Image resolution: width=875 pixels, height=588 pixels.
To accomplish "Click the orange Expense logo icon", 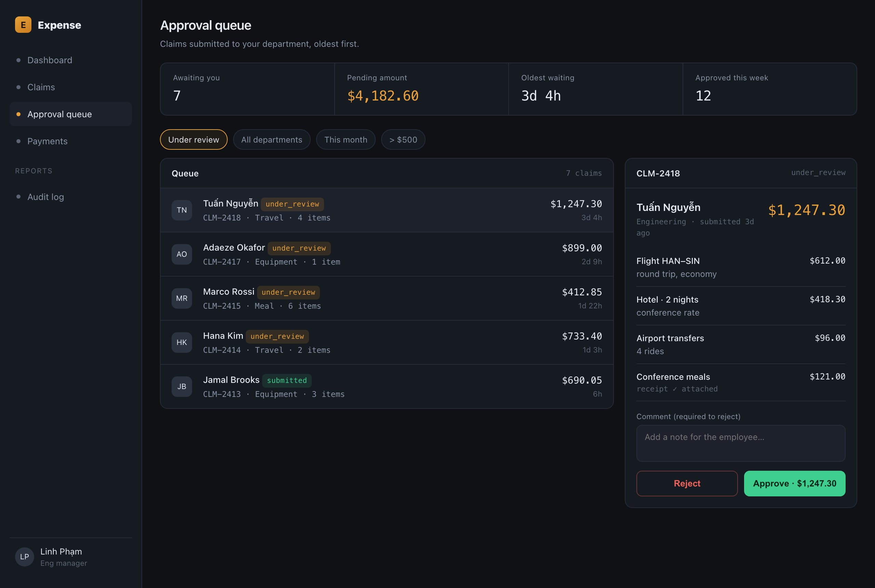I will pyautogui.click(x=23, y=25).
